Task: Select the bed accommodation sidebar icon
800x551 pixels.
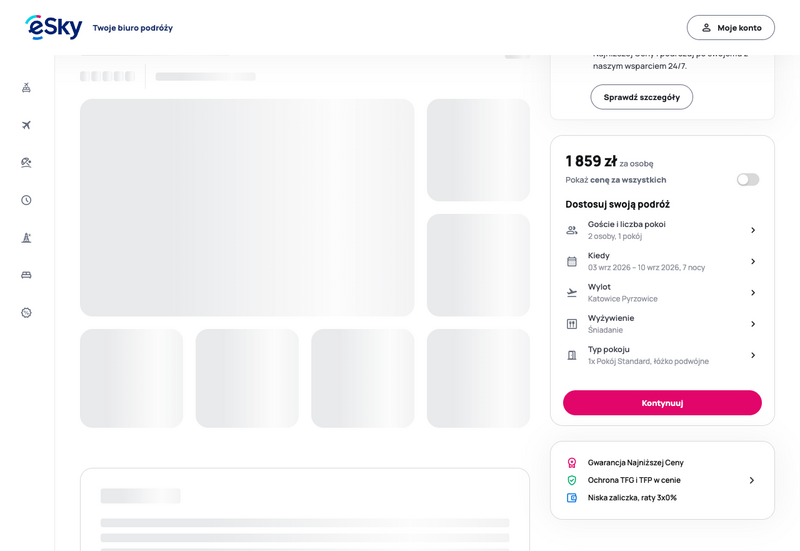Action: coord(27,275)
